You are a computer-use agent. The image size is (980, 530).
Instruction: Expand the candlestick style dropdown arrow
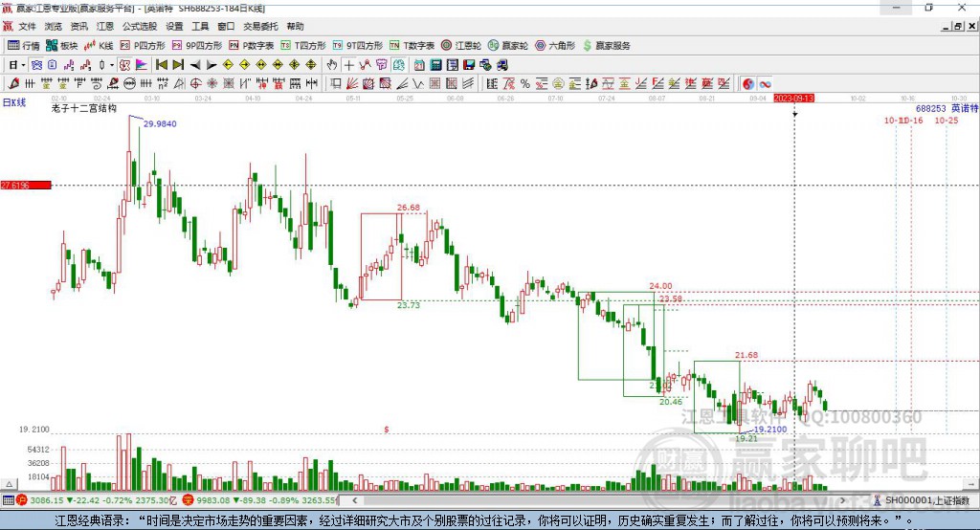coord(112,65)
